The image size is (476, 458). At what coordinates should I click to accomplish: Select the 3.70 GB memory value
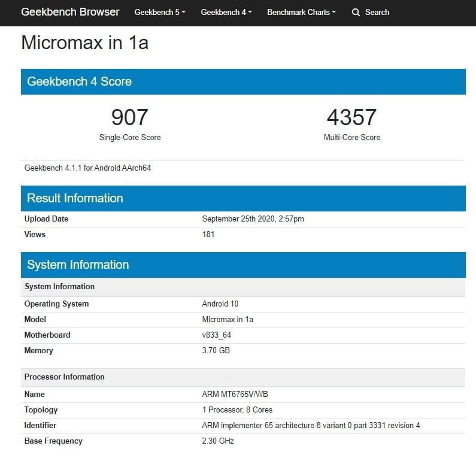(216, 350)
